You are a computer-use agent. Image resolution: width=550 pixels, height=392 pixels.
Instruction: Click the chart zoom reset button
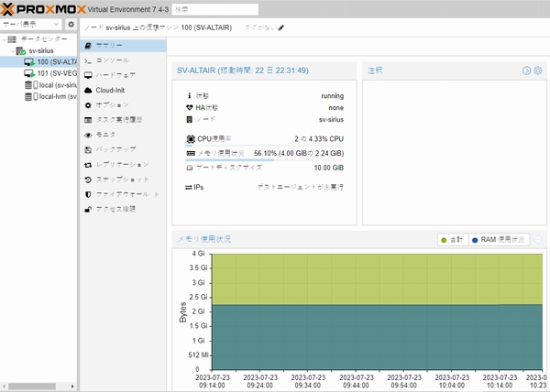[x=538, y=240]
